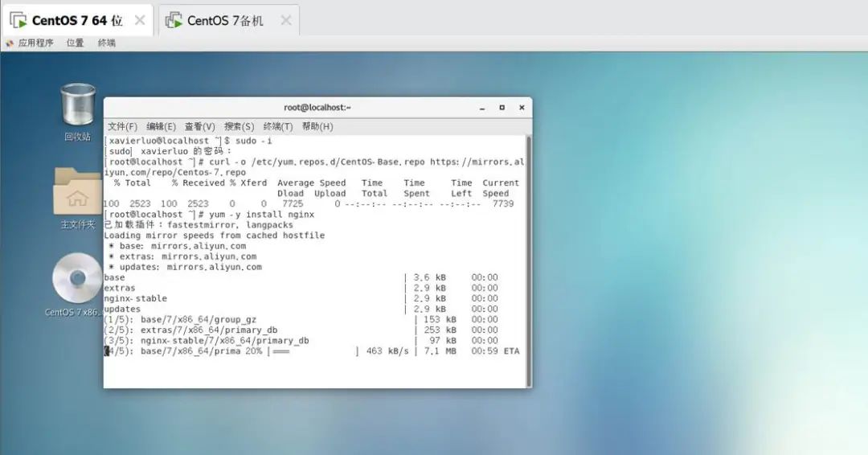Click 终端 in the top panel
Screen dimensions: 868x455
(106, 43)
